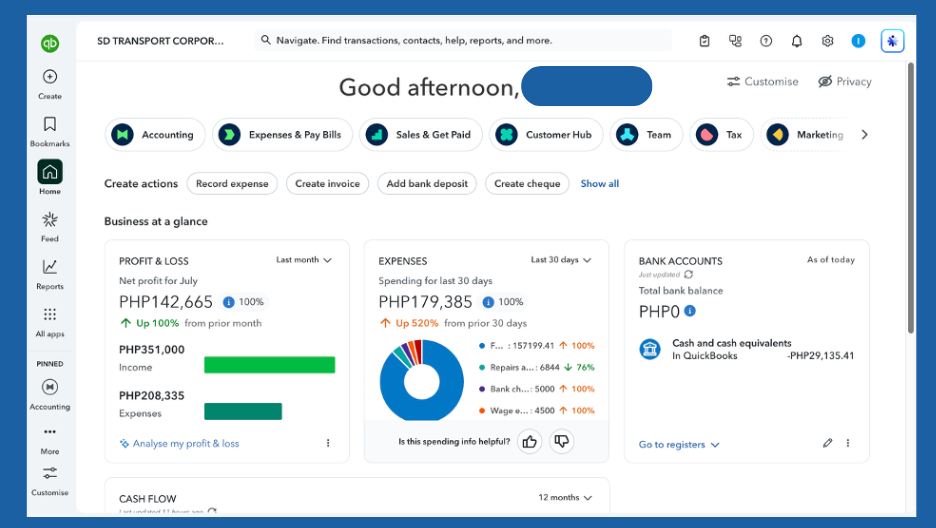Click the dark green Expenses bar

(x=243, y=412)
